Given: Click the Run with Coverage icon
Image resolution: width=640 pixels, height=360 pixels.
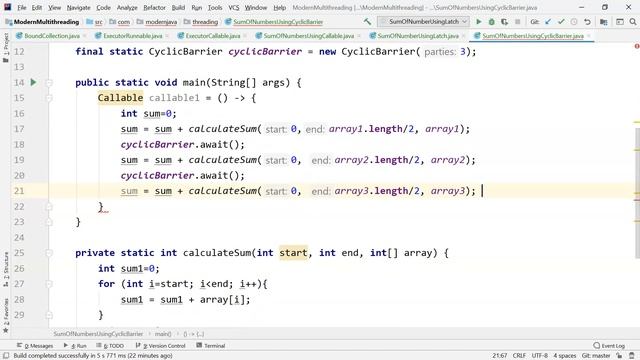Looking at the screenshot, I should pyautogui.click(x=504, y=22).
